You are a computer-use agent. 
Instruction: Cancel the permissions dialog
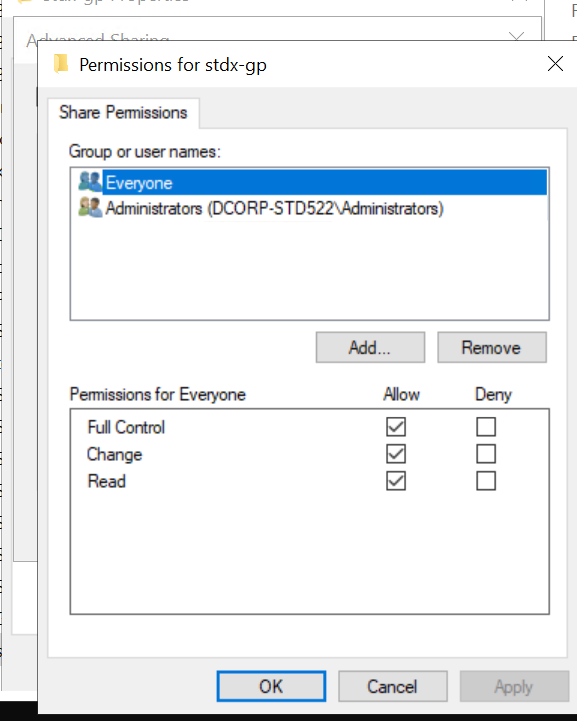pos(393,687)
